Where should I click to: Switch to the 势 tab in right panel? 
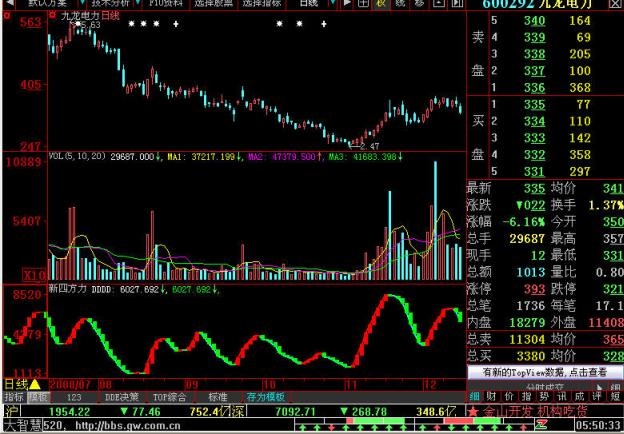544,397
